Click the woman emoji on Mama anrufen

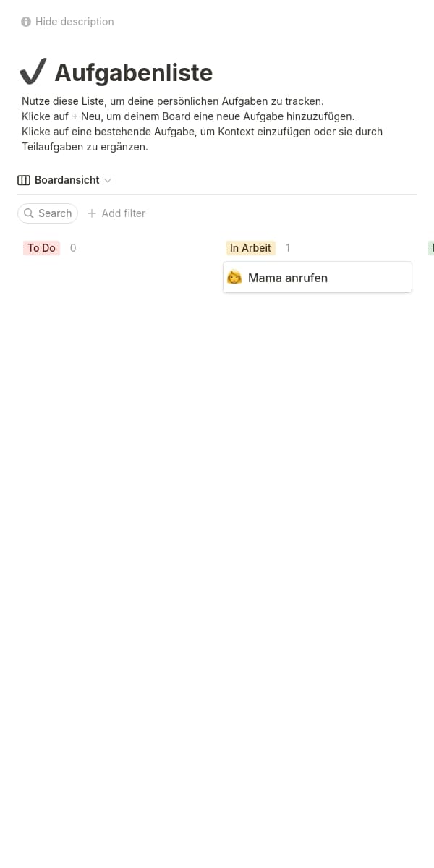coord(234,277)
